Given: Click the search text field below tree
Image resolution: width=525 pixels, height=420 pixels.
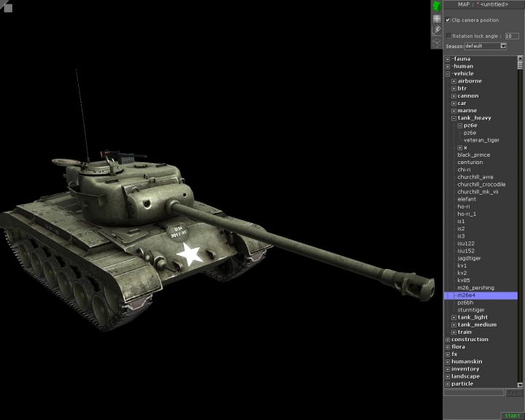Looking at the screenshot, I should pyautogui.click(x=474, y=392).
